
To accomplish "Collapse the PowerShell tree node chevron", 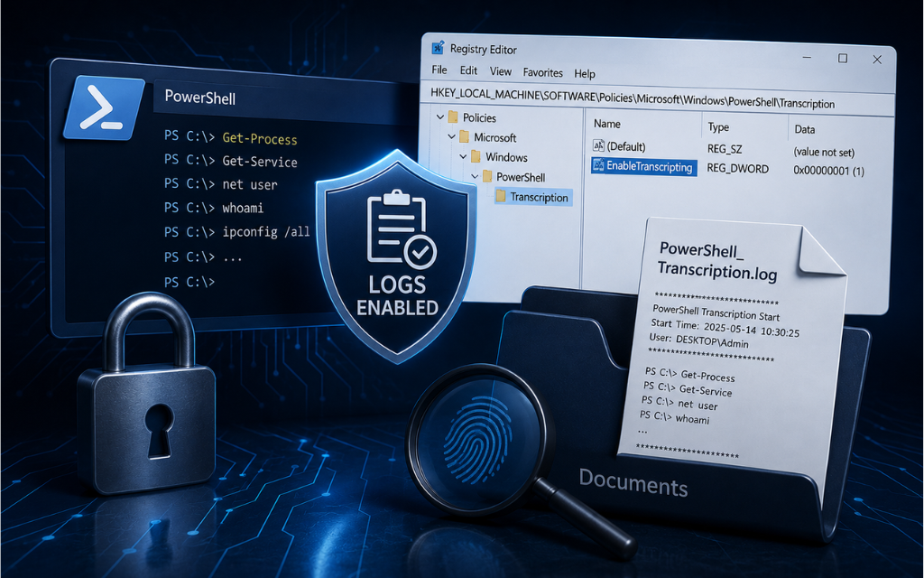I will pyautogui.click(x=475, y=176).
